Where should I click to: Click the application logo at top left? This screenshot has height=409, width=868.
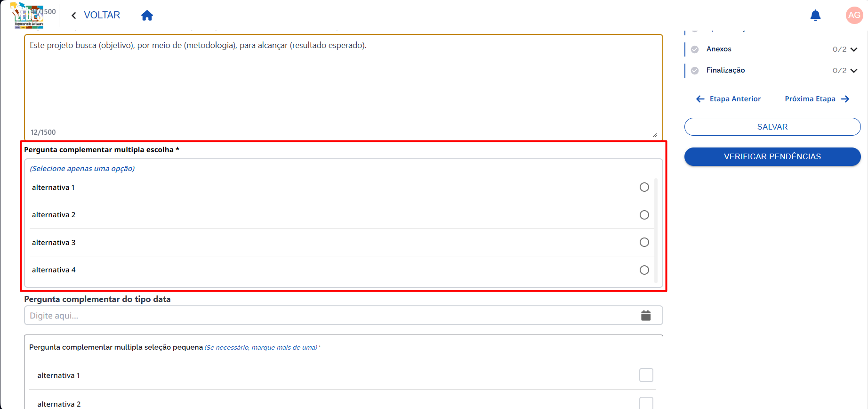(27, 16)
